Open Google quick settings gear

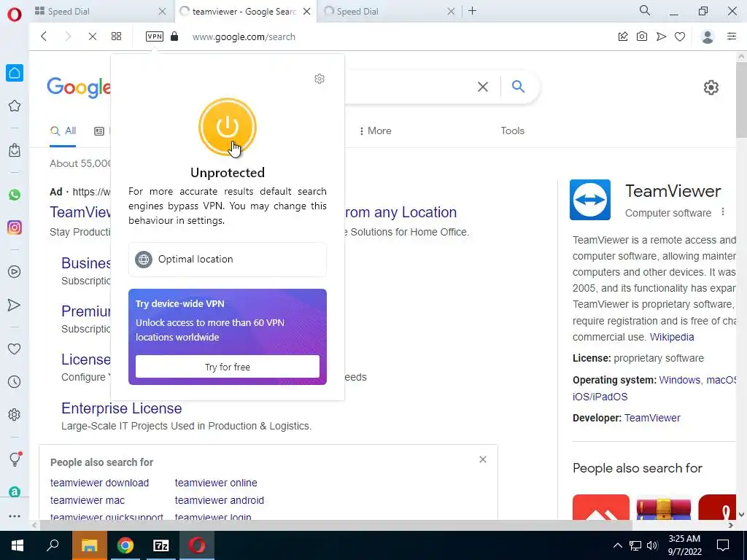pyautogui.click(x=711, y=87)
